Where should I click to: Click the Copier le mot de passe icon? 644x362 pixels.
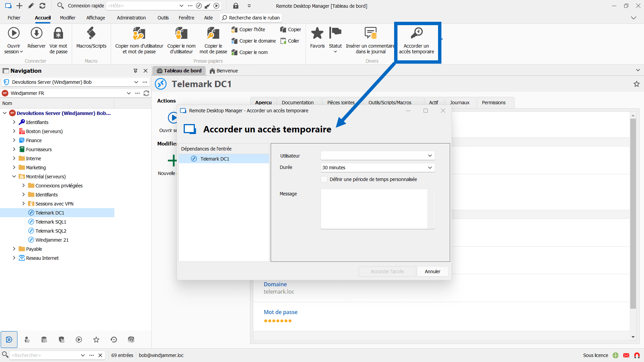(x=213, y=33)
